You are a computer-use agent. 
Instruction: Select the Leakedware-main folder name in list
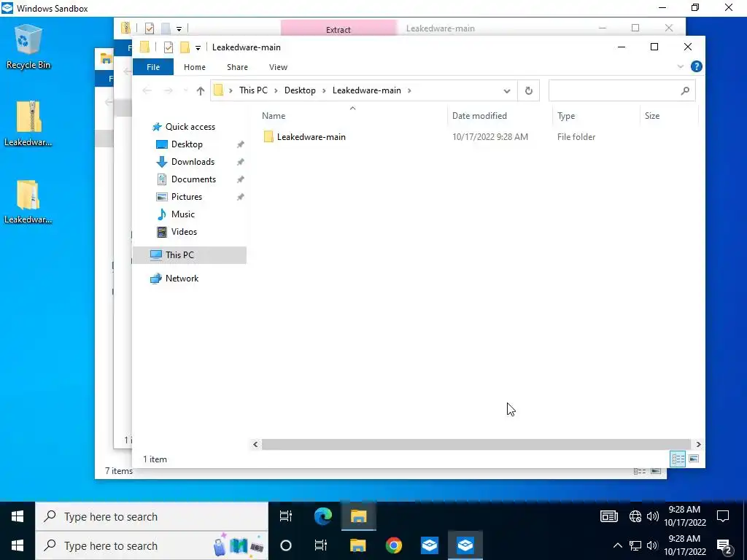coord(311,137)
